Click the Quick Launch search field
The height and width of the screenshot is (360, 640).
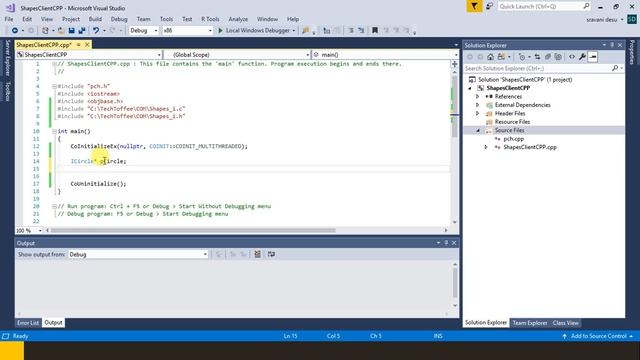point(544,7)
